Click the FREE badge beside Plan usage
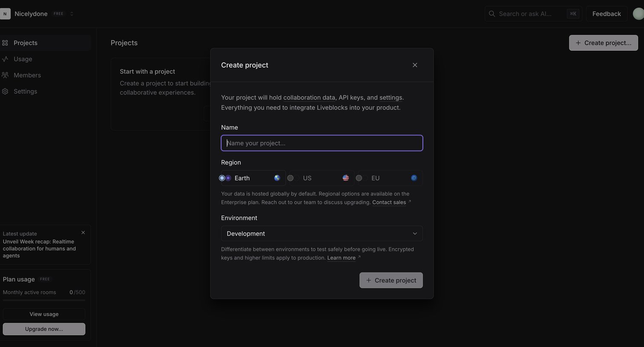This screenshot has width=644, height=347. click(x=45, y=279)
